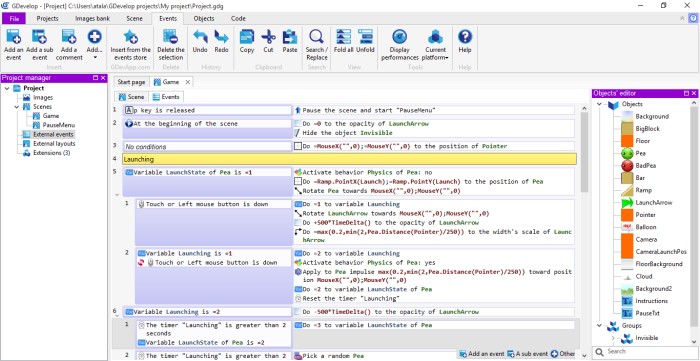
Task: Select the Game scene in tree
Action: (50, 116)
